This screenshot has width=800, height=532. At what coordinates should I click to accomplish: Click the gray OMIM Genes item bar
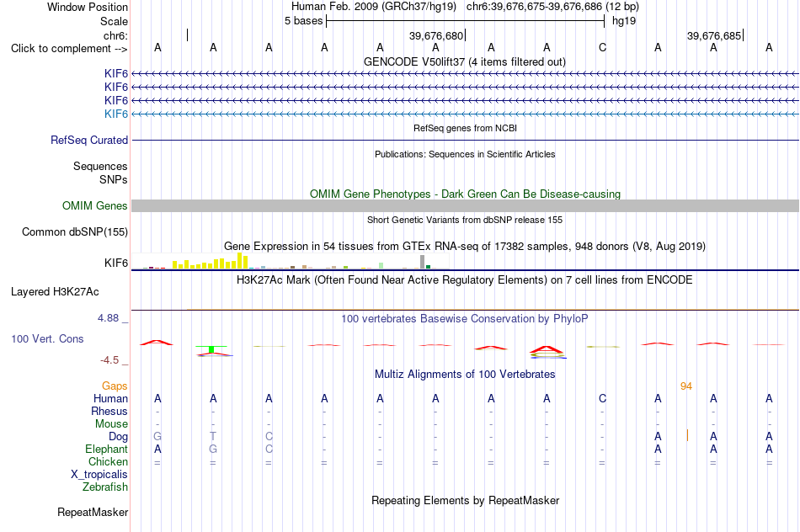pyautogui.click(x=465, y=205)
